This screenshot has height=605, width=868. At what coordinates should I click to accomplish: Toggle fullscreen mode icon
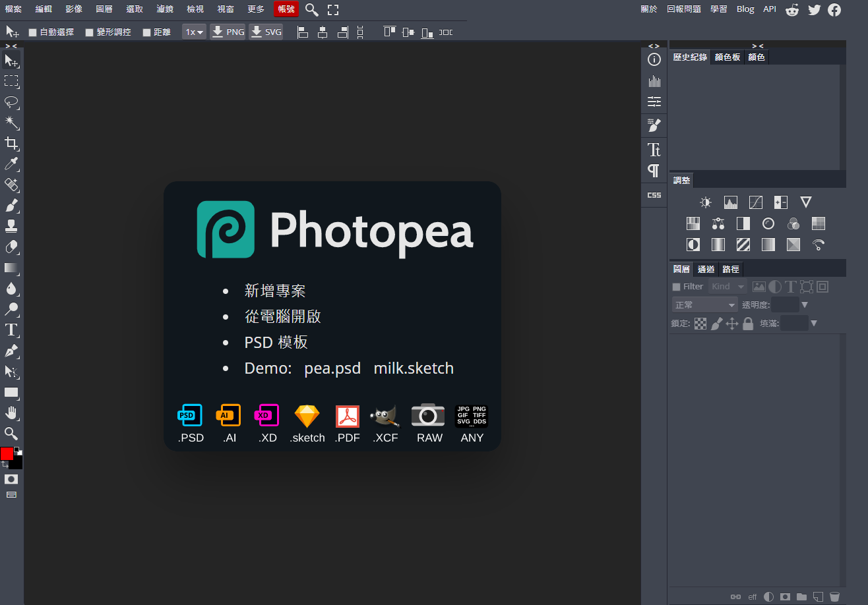point(333,10)
